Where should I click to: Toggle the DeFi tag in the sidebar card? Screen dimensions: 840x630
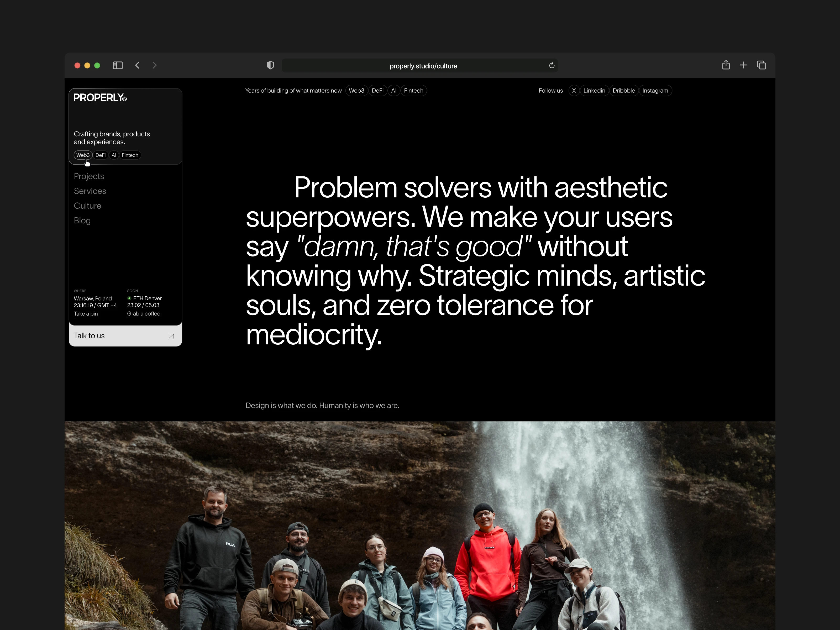pyautogui.click(x=101, y=155)
